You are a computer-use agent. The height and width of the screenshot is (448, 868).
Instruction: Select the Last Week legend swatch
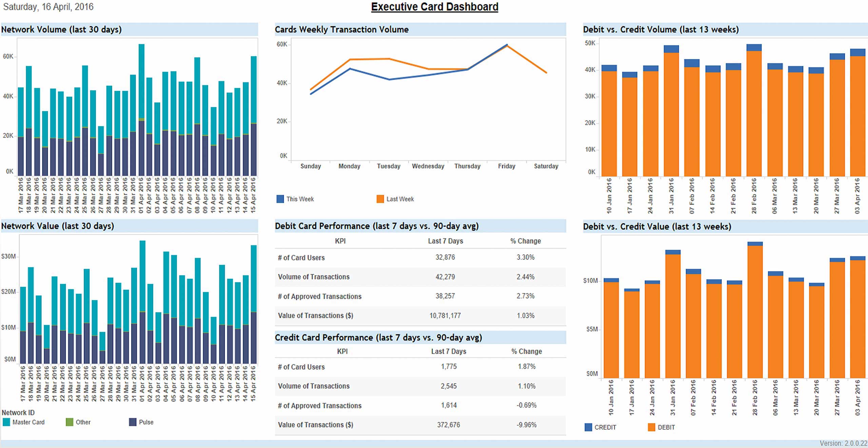tap(380, 199)
